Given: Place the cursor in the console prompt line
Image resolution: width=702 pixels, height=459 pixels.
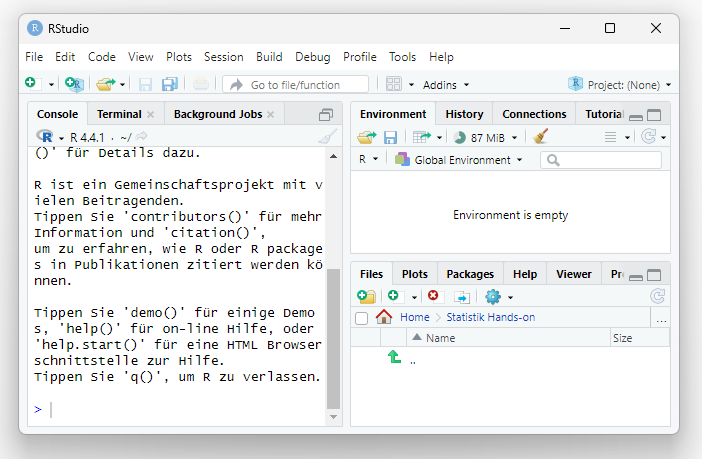Looking at the screenshot, I should point(179,409).
